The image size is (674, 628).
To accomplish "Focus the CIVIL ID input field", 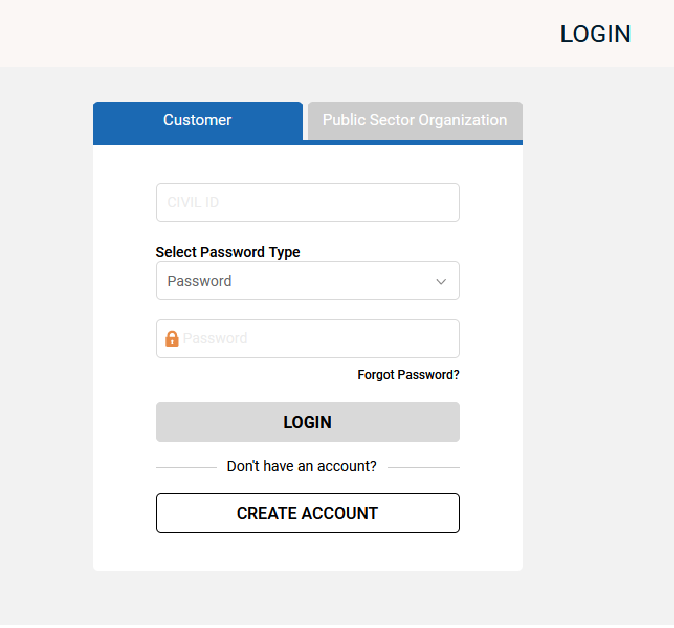I will click(x=308, y=202).
